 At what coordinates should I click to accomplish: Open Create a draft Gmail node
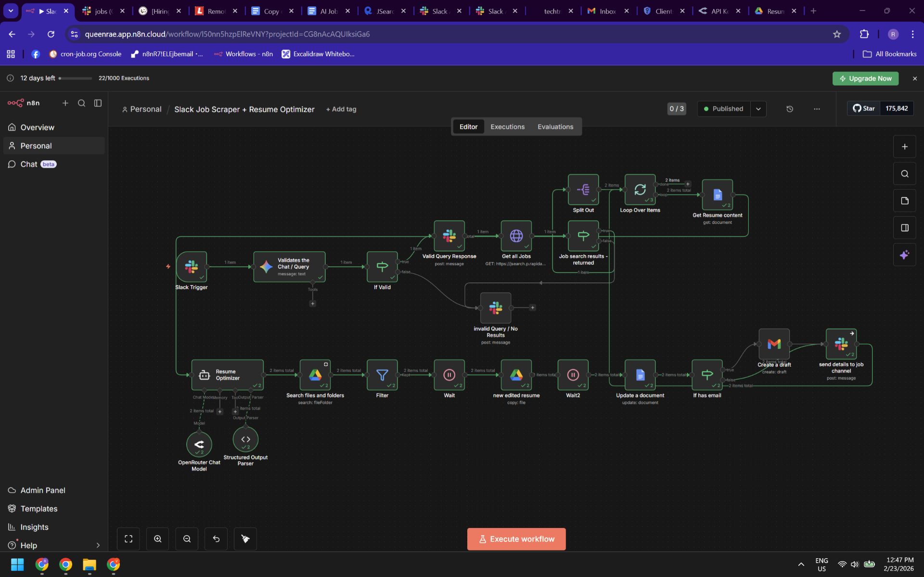[774, 344]
